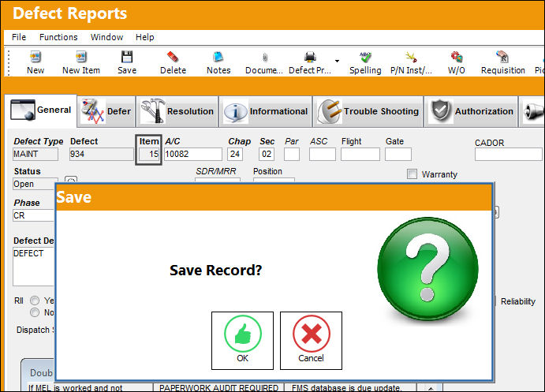This screenshot has height=392, width=545.
Task: Click the Defect number field showing 934
Action: click(x=102, y=154)
